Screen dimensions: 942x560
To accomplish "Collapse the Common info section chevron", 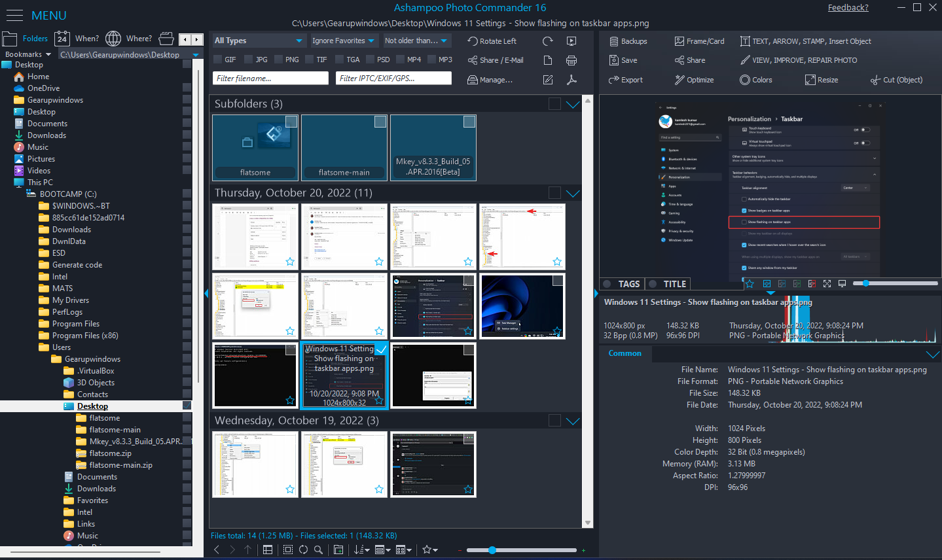I will pos(933,354).
